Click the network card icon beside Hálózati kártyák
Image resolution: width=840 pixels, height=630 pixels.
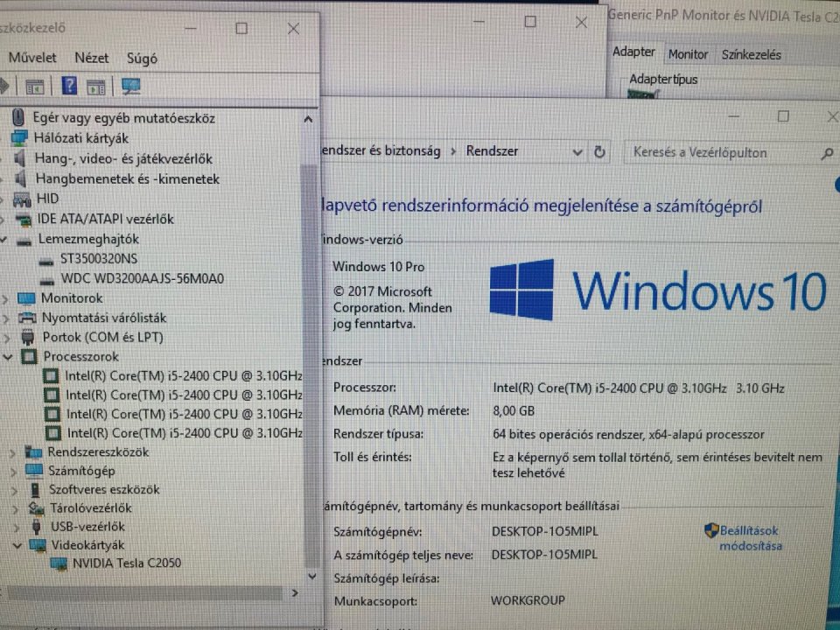coord(19,138)
